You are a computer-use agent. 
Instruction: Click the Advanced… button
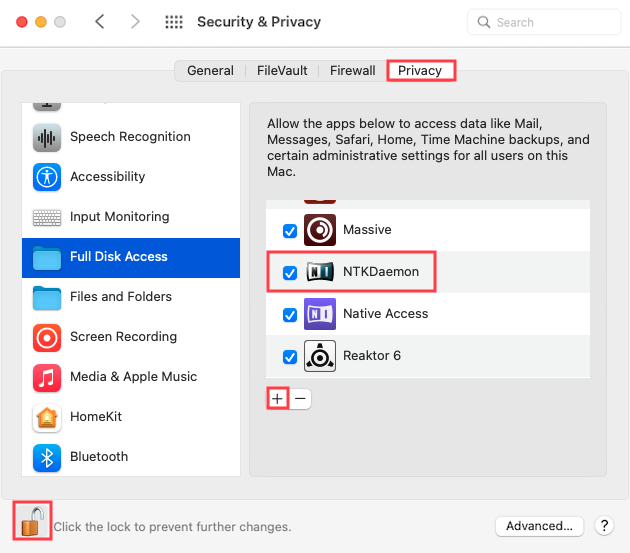click(539, 526)
